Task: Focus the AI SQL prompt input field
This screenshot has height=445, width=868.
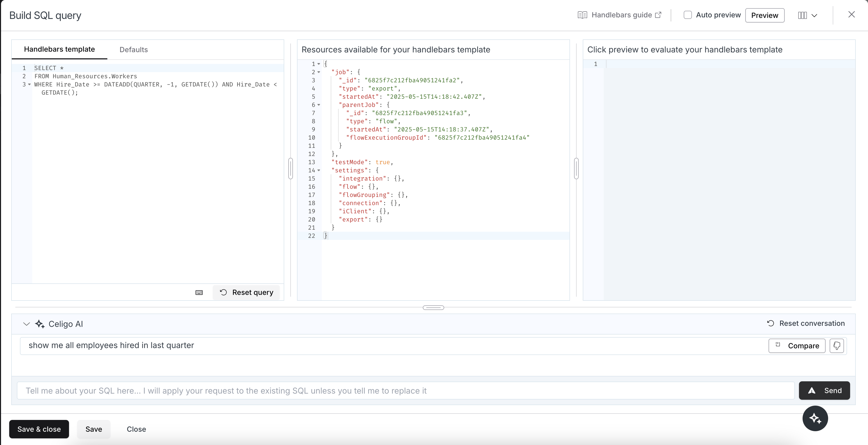Action: coord(406,390)
